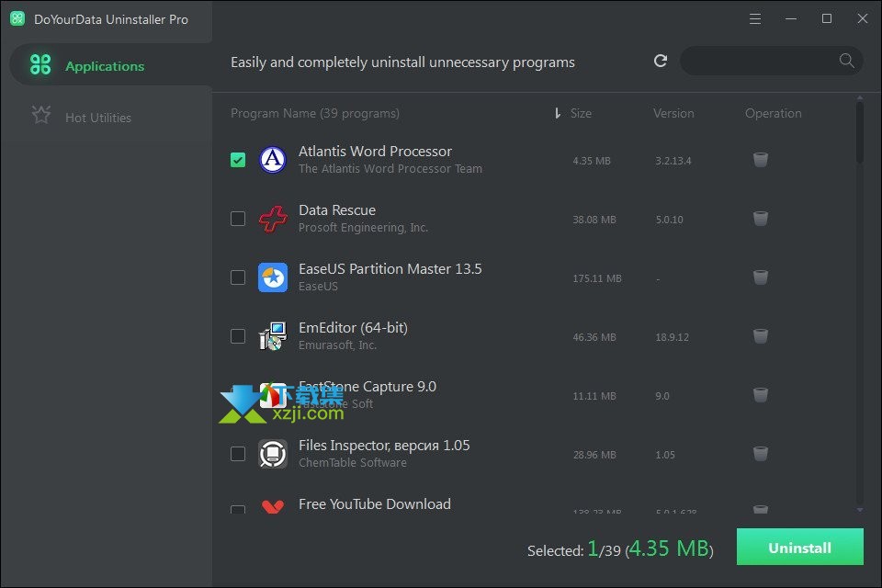Click the scrollbar up arrow
Image resolution: width=882 pixels, height=588 pixels.
860,98
